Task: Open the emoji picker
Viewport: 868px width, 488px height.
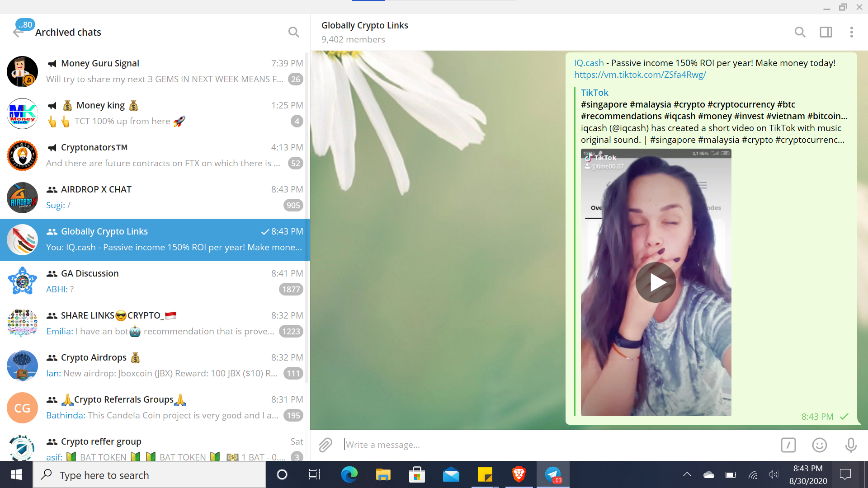Action: tap(820, 445)
